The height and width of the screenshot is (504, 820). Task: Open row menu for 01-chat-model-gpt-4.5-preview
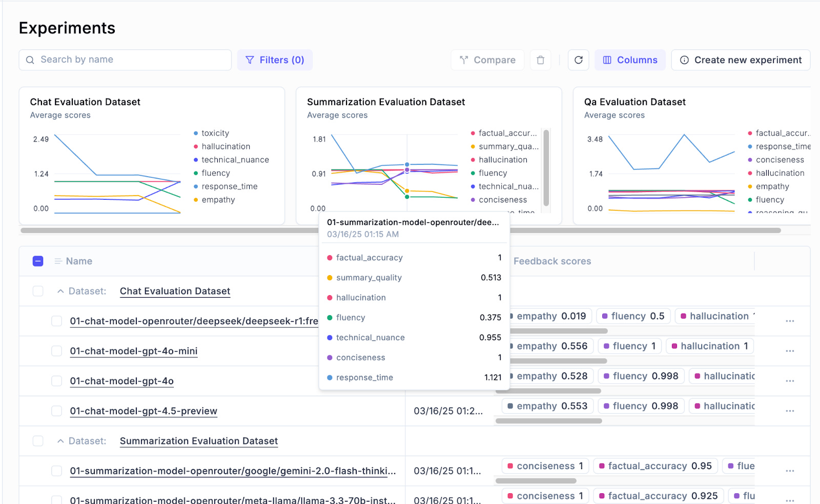(x=790, y=411)
